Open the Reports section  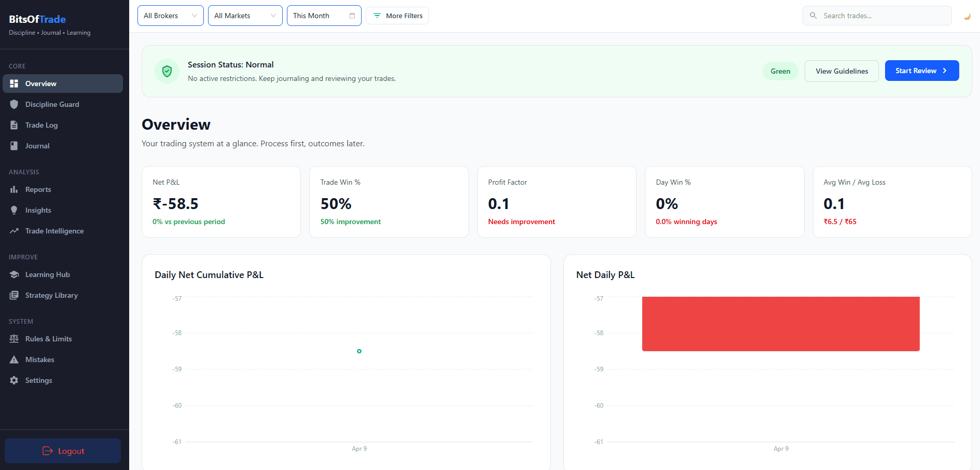coord(63,189)
